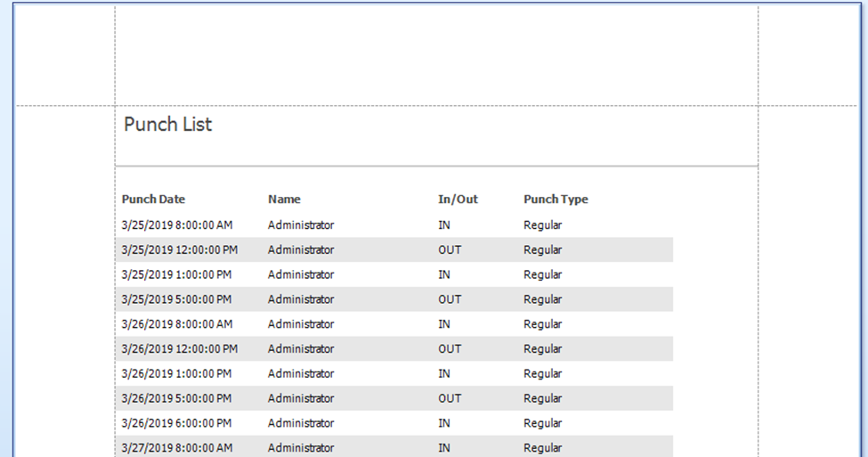Select the 3/26/2019 12:00:00 PM date cell
Viewport: 868px width, 457px height.
pos(180,349)
